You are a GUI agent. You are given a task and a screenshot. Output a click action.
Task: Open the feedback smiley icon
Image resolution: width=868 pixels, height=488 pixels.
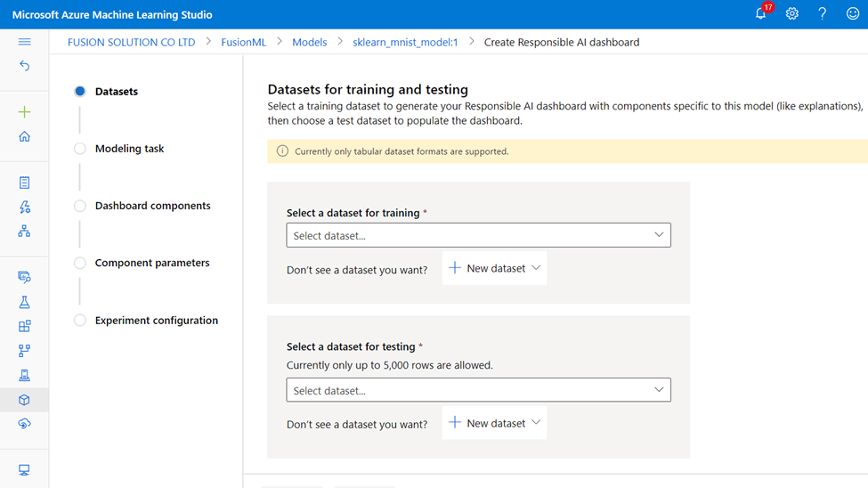pyautogui.click(x=853, y=14)
